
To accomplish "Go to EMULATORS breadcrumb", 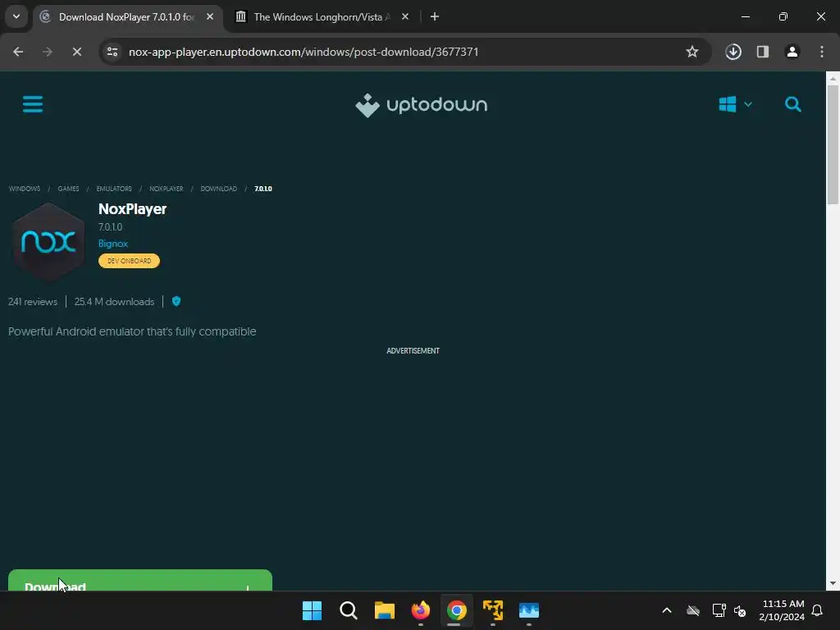I will click(x=114, y=189).
